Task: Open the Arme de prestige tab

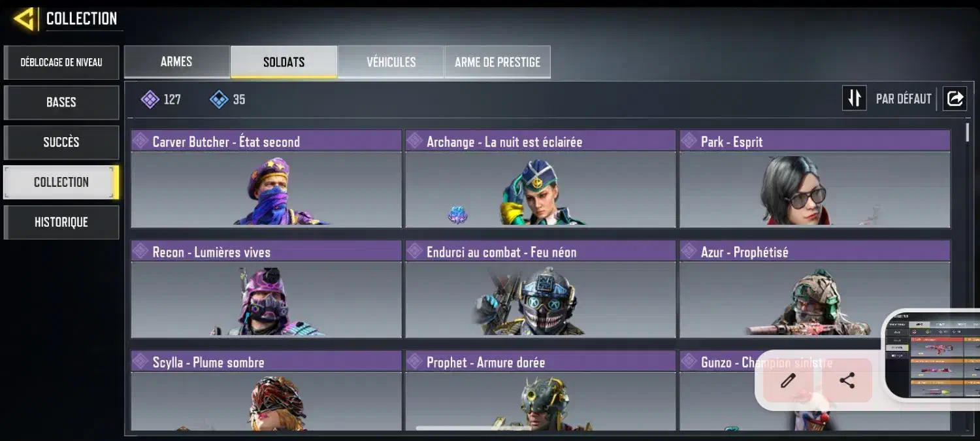Action: click(497, 62)
